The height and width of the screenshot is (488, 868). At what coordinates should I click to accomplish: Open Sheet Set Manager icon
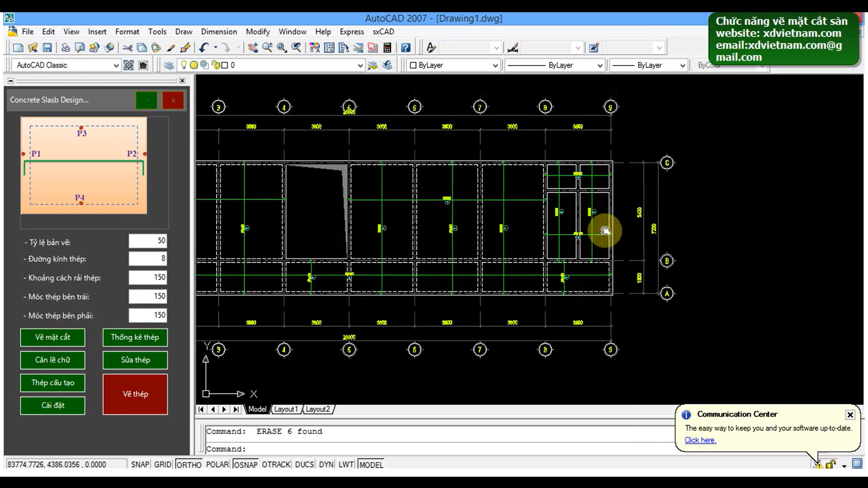point(358,47)
